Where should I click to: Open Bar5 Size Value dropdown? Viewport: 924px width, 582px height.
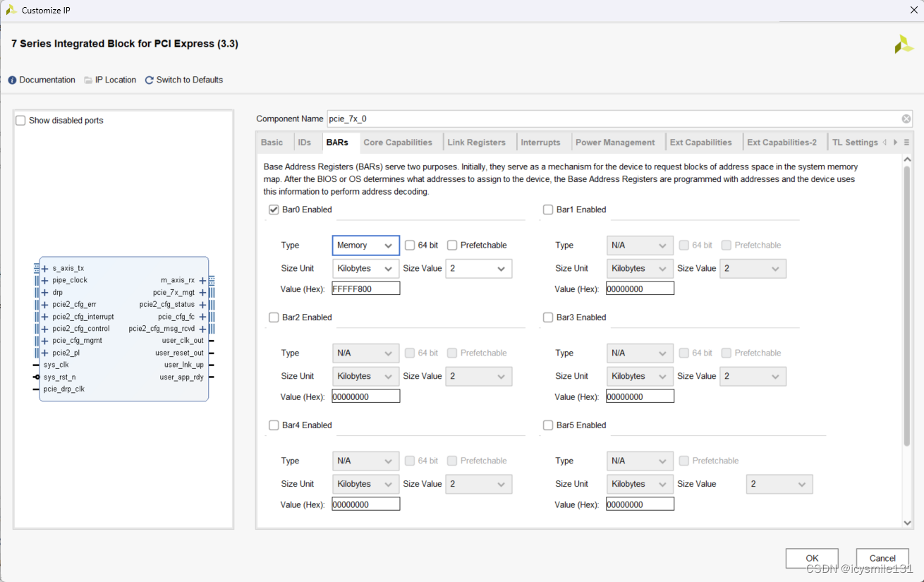point(779,485)
